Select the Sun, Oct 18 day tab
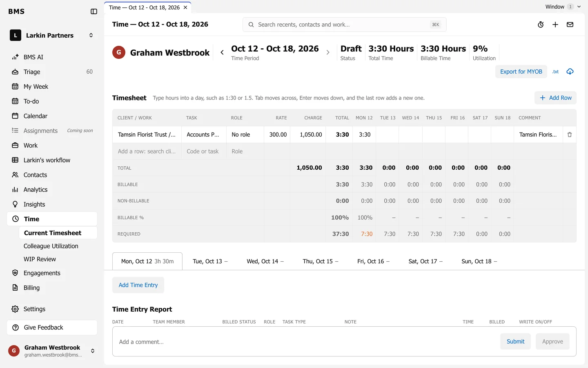This screenshot has width=588, height=368. pos(479,261)
